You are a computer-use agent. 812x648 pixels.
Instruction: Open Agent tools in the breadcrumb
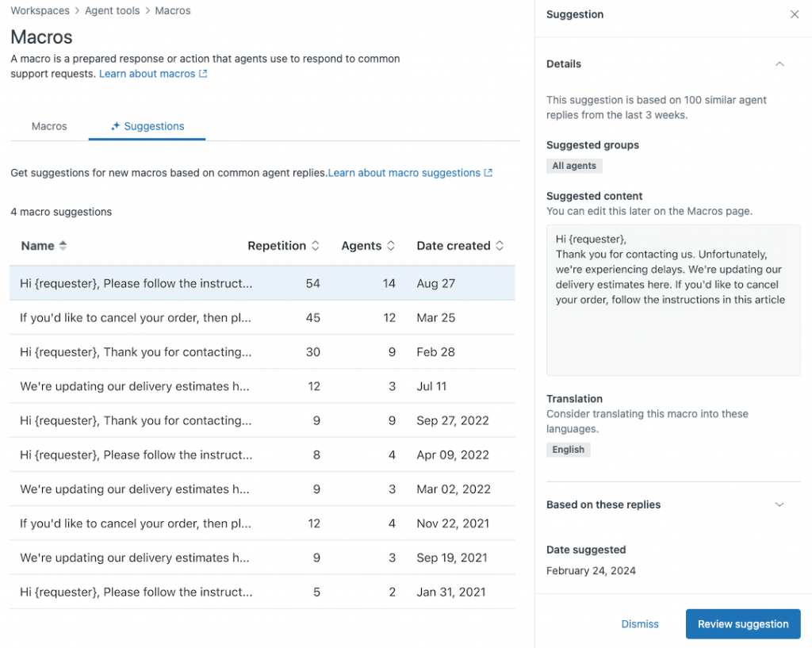[112, 11]
